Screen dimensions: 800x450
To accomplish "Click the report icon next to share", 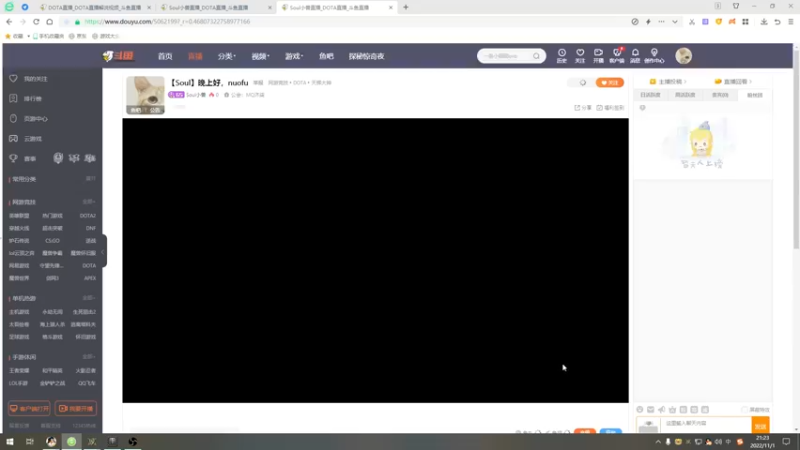I will [610, 108].
